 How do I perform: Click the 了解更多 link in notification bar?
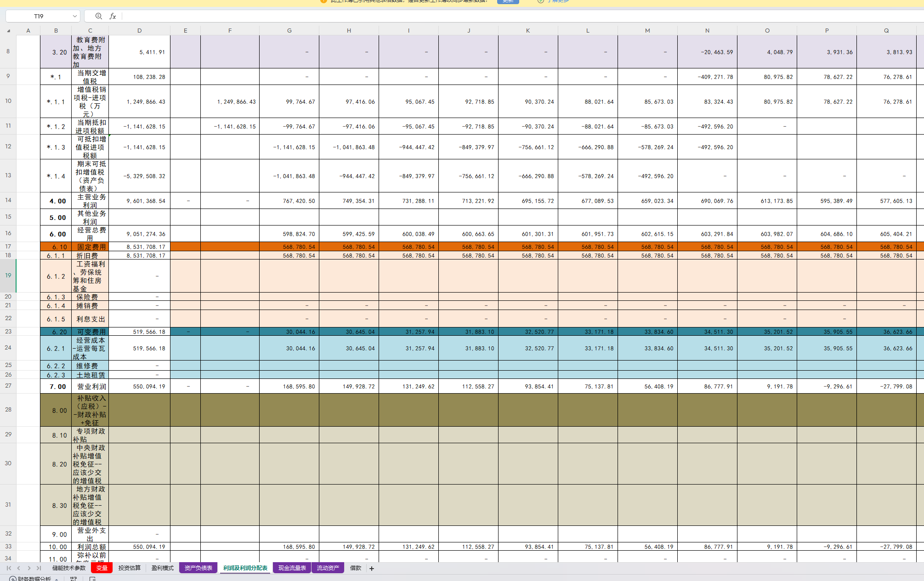coord(557,1)
